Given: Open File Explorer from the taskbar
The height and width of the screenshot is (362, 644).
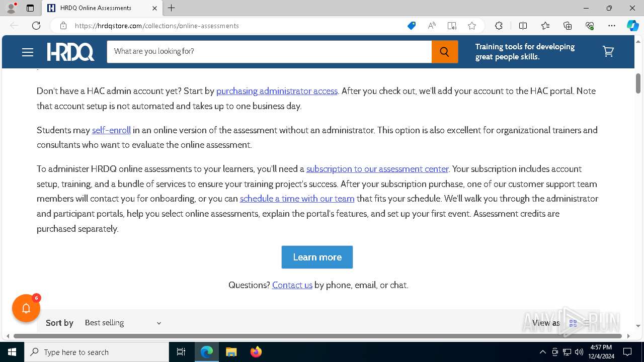Looking at the screenshot, I should pos(231,352).
